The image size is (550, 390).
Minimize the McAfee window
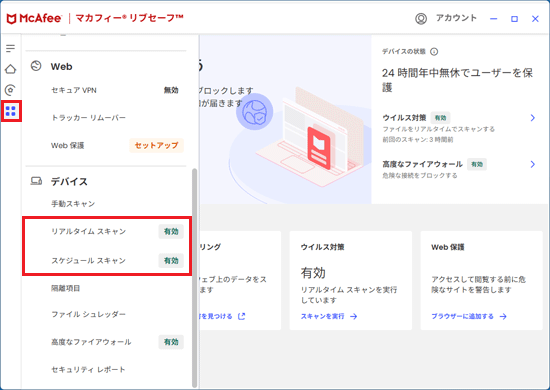click(494, 19)
